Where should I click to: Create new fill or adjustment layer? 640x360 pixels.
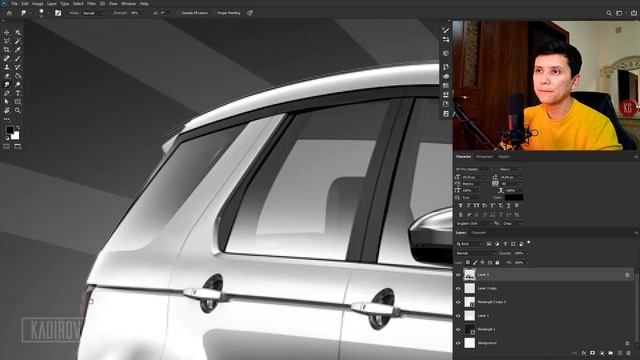(602, 353)
